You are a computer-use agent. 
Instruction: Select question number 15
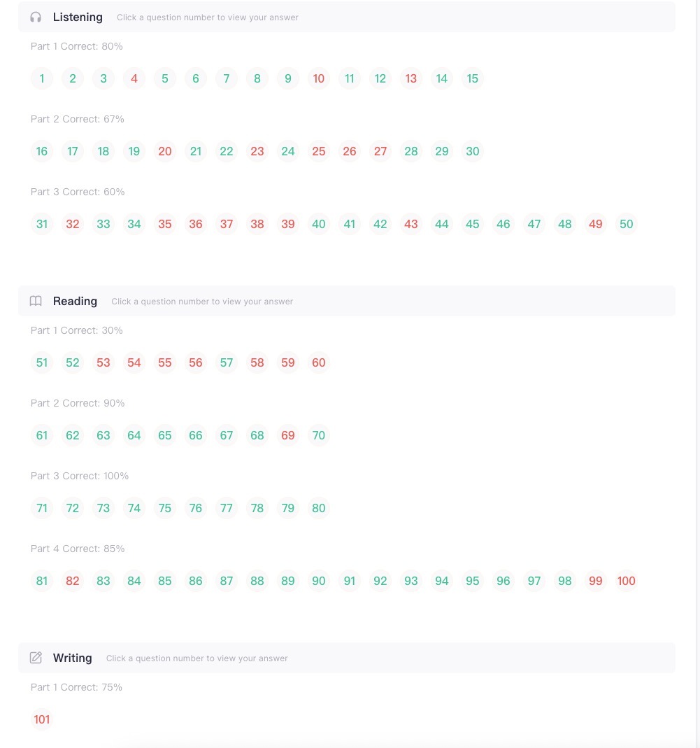[x=473, y=78]
